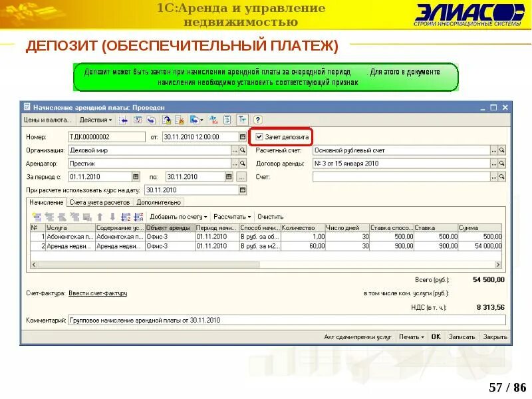The image size is (532, 399).
Task: Click the unpost document icon with red cross
Action: click(180, 120)
